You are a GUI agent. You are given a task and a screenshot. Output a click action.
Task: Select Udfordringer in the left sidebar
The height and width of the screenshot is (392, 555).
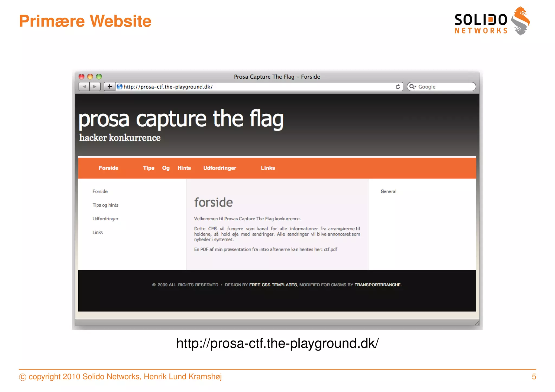click(105, 219)
